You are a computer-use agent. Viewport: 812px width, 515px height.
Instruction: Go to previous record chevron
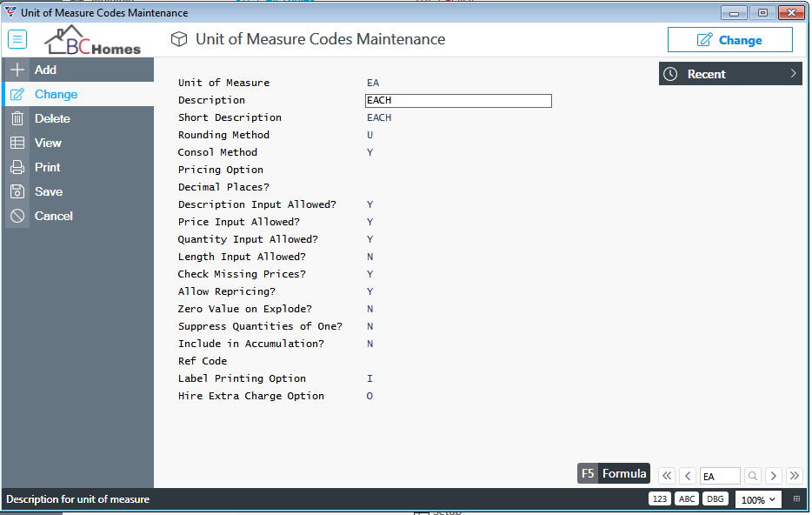click(688, 476)
